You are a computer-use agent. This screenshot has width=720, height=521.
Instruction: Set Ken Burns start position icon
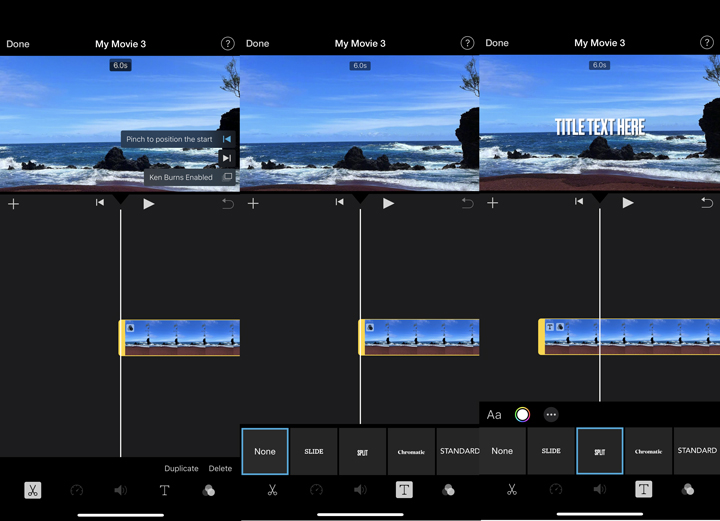pyautogui.click(x=227, y=139)
